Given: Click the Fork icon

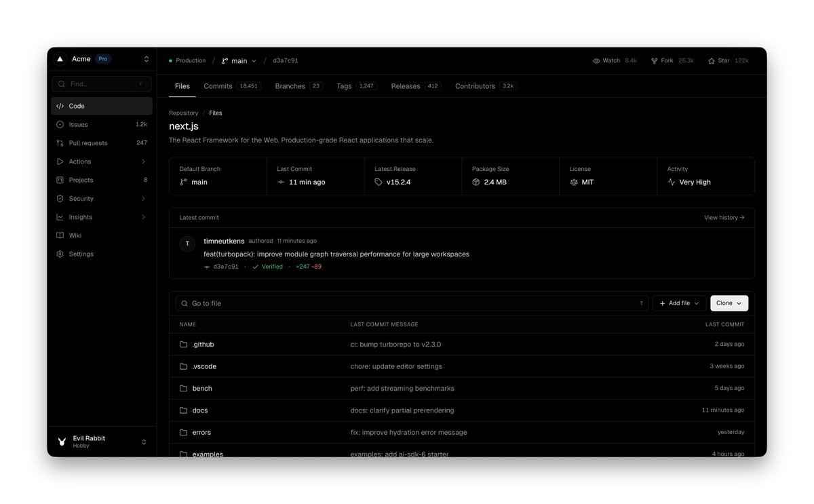Looking at the screenshot, I should [x=655, y=60].
